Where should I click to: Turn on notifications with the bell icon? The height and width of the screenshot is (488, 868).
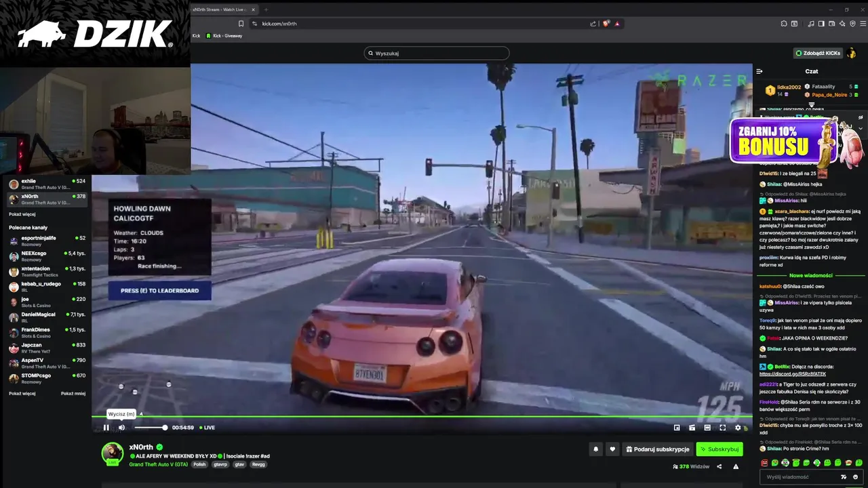point(596,449)
